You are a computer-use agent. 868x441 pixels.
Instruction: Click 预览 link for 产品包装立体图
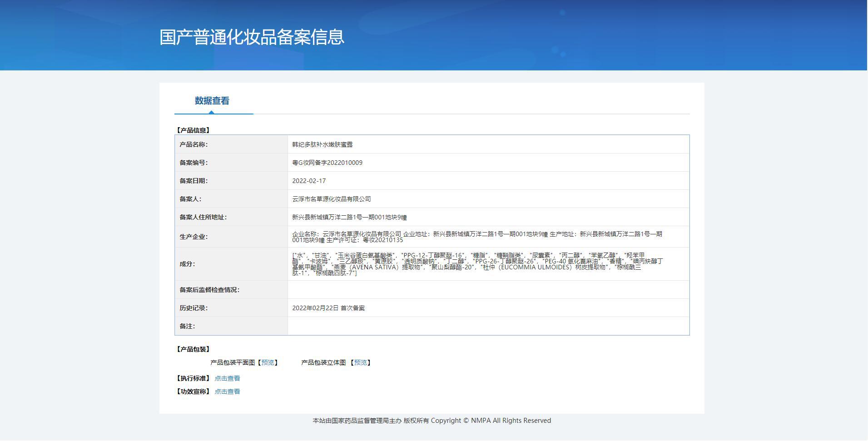click(x=361, y=362)
